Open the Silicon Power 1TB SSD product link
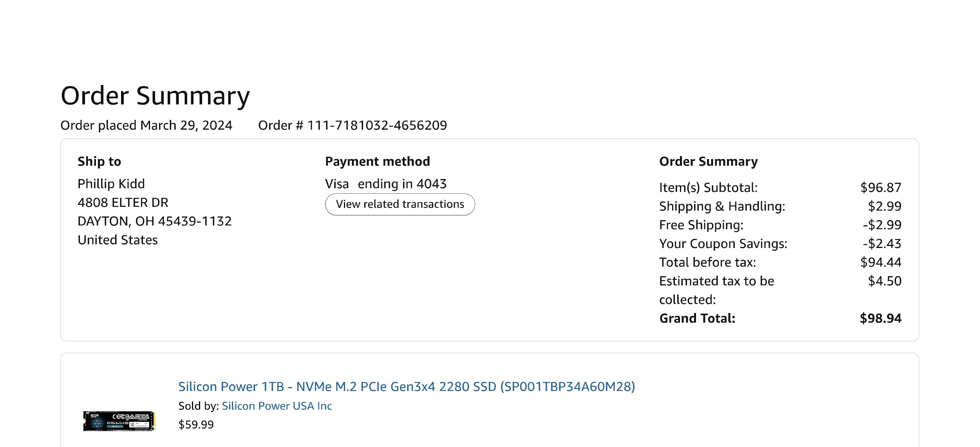Screen dimensions: 980x447 click(x=407, y=387)
